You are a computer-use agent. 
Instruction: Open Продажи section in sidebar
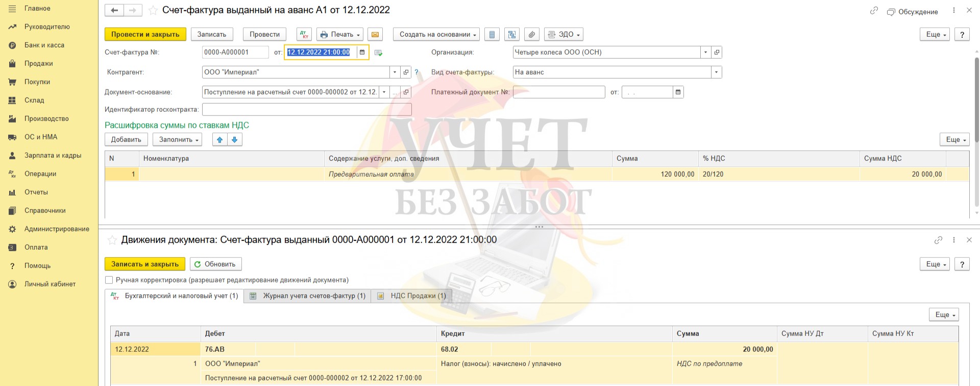click(39, 63)
